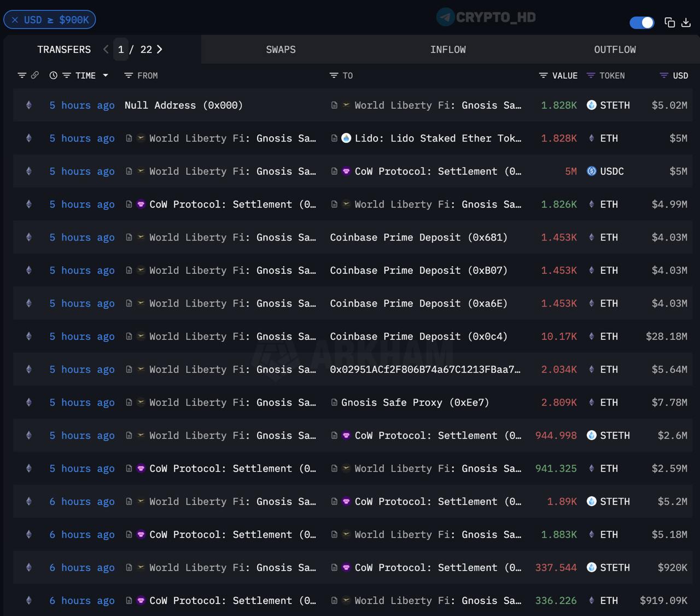Click the contract icon beside Lido entity
Viewport: 700px width, 616px height.
pos(334,138)
